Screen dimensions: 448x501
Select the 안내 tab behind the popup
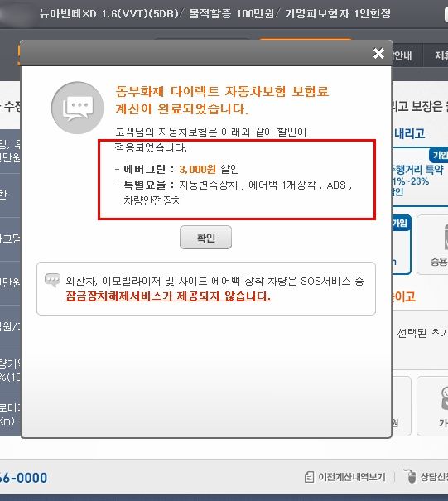(x=402, y=56)
